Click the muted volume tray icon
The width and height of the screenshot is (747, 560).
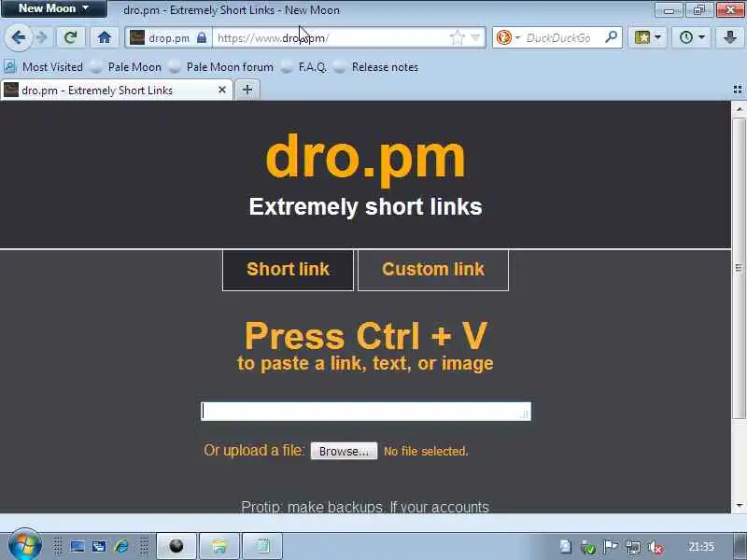tap(656, 547)
